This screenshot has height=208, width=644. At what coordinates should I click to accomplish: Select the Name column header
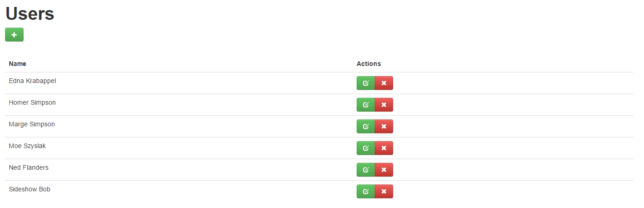18,64
